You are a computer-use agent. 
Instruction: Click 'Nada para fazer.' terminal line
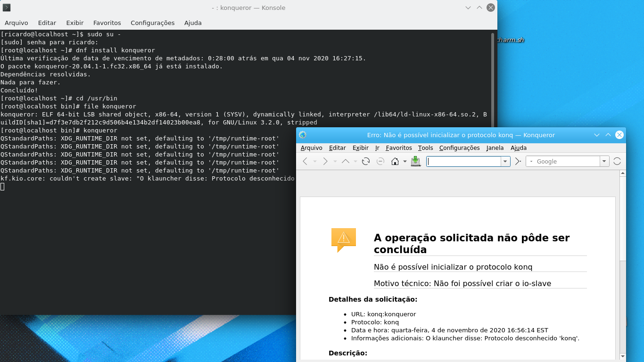pos(30,82)
